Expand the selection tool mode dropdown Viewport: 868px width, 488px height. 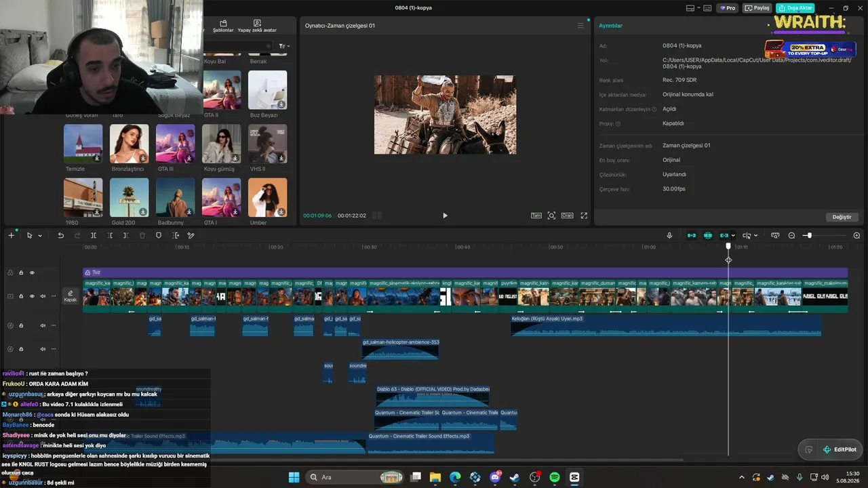pyautogui.click(x=40, y=236)
